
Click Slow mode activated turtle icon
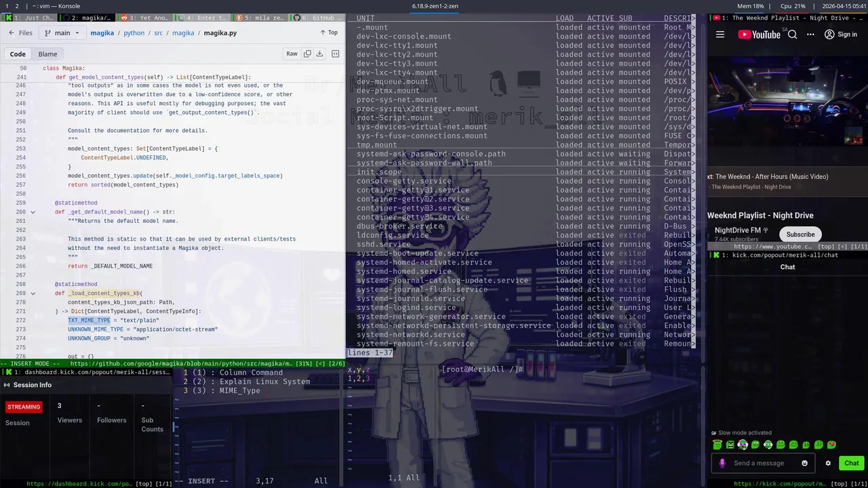(714, 433)
